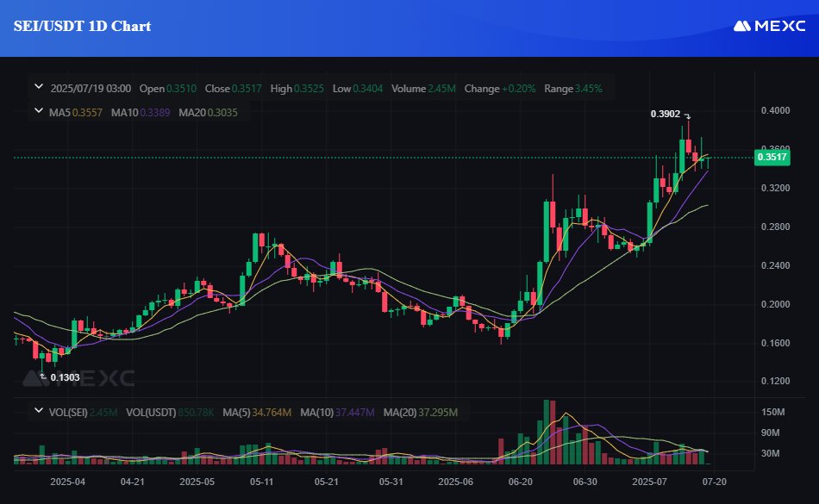Viewport: 819px width, 504px height.
Task: Click the 0.3902 high price label
Action: click(x=666, y=114)
